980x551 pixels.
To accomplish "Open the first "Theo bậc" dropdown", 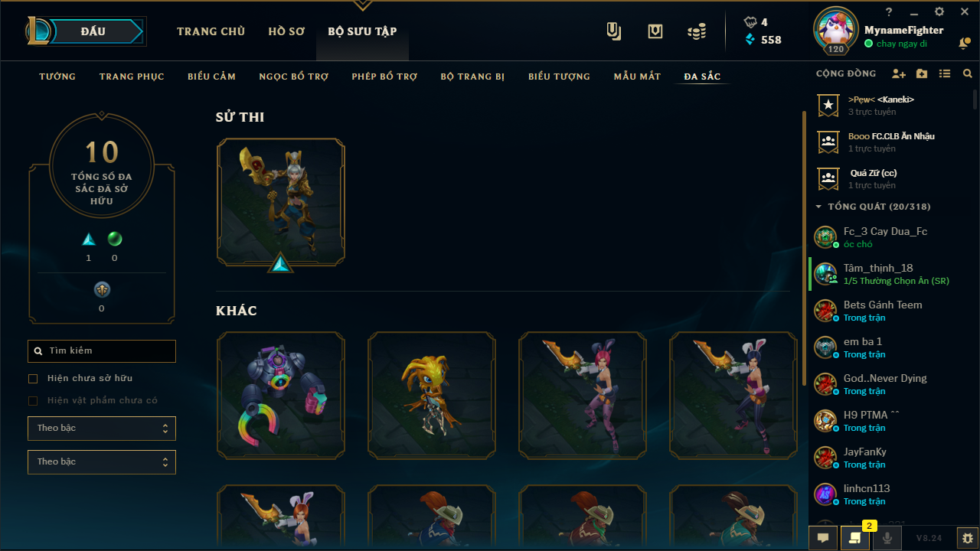I will click(x=102, y=429).
